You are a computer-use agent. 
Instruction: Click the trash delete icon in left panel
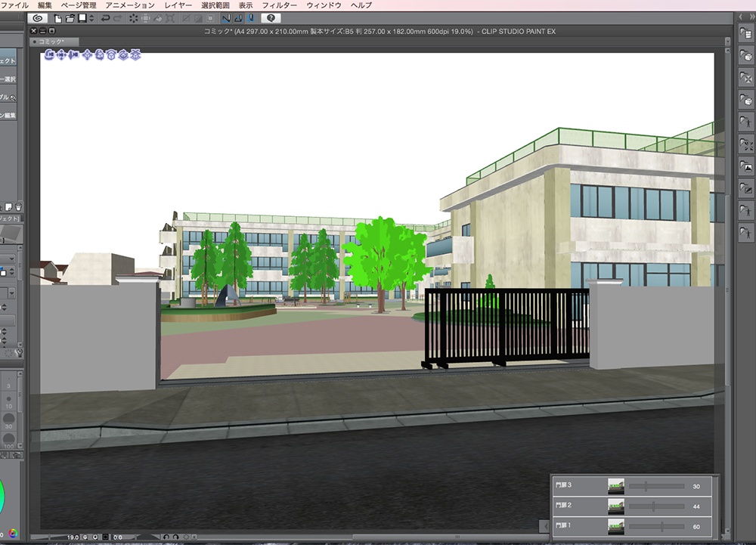[x=18, y=207]
